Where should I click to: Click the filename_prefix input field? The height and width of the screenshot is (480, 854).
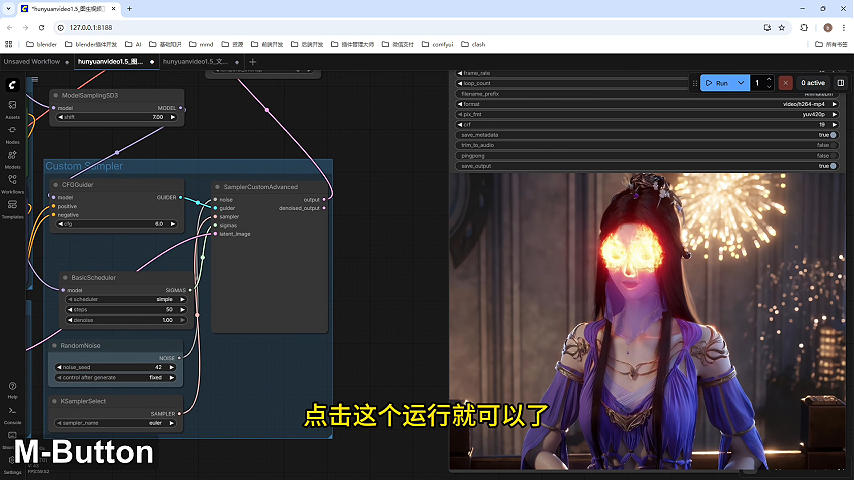click(647, 94)
